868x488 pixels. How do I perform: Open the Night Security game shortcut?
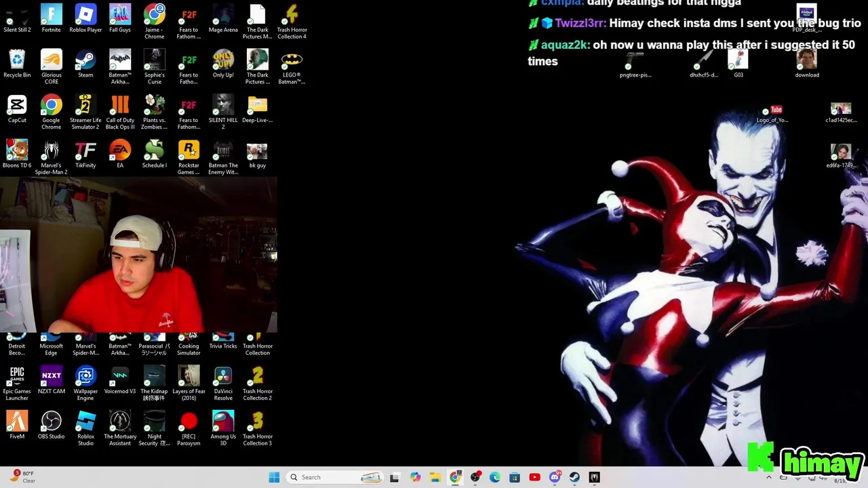155,429
